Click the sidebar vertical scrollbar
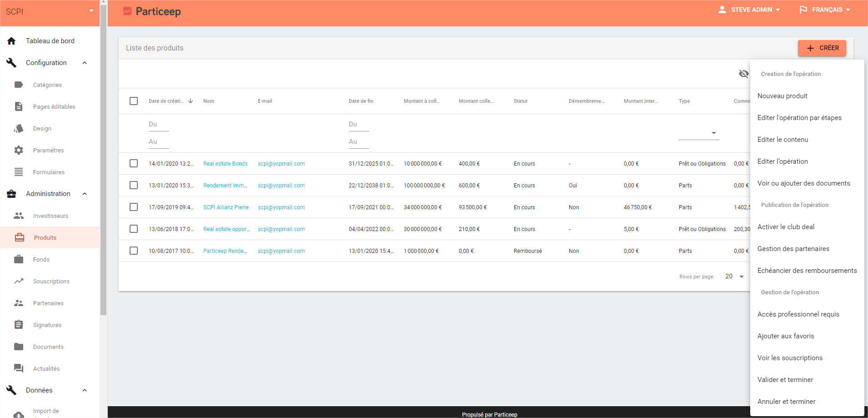 pos(104,159)
